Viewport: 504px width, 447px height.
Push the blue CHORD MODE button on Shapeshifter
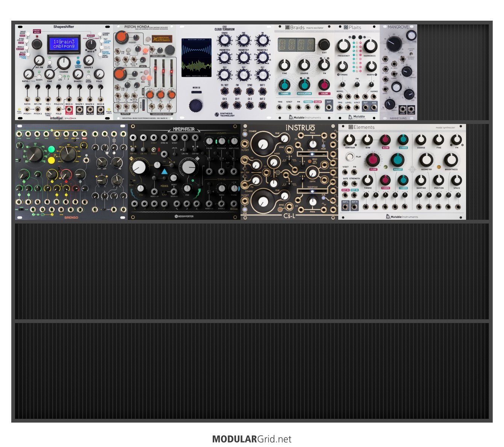[x=78, y=62]
